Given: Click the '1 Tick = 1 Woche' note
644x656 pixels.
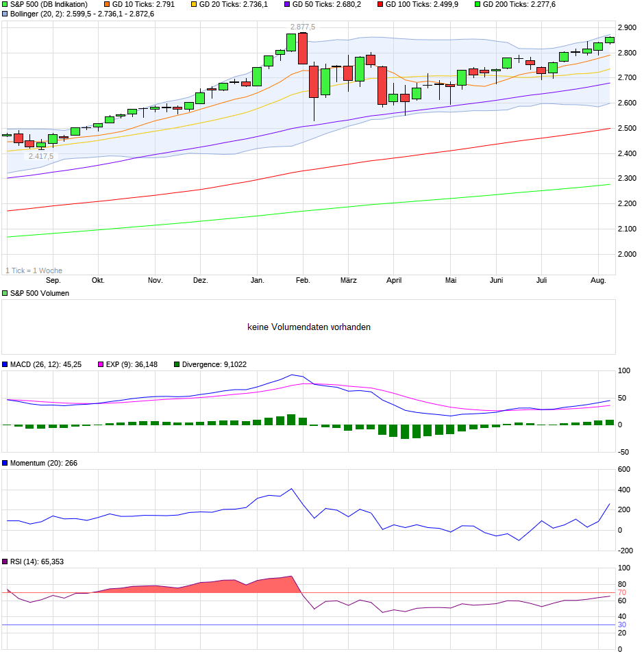Looking at the screenshot, I should (34, 270).
